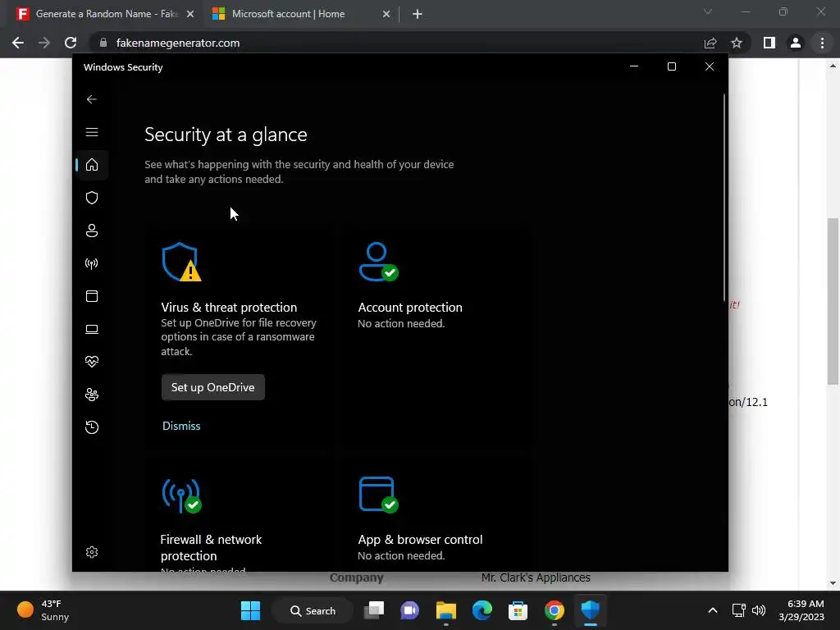This screenshot has height=630, width=840.
Task: Click the Virus & threat protection warning shield tile icon
Action: 181,262
